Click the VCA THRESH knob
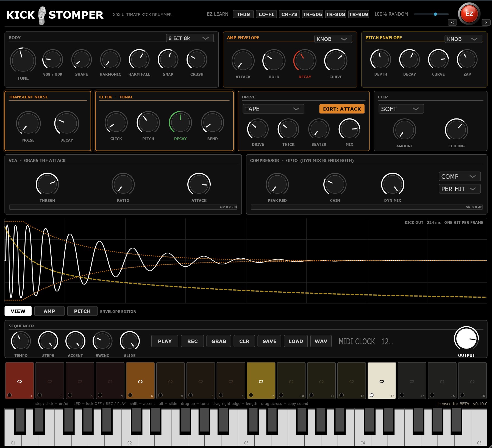492x448 pixels. pyautogui.click(x=47, y=184)
